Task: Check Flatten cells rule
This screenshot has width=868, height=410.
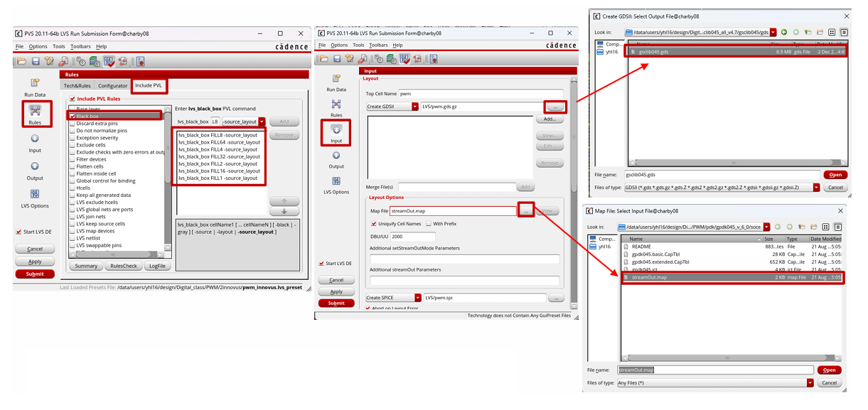Action: (72, 166)
